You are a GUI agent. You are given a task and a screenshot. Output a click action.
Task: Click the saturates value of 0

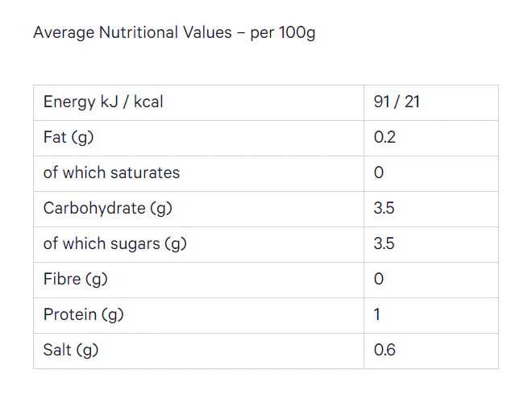point(379,172)
